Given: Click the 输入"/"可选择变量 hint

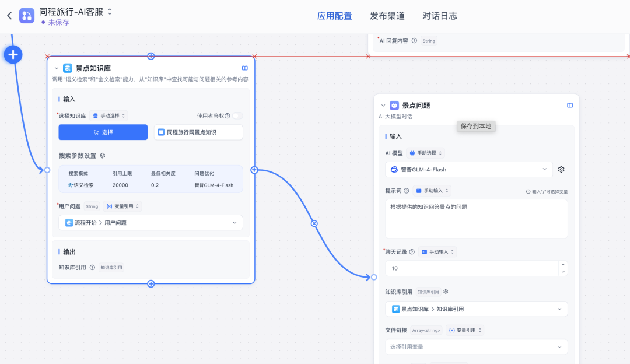Looking at the screenshot, I should (x=547, y=192).
